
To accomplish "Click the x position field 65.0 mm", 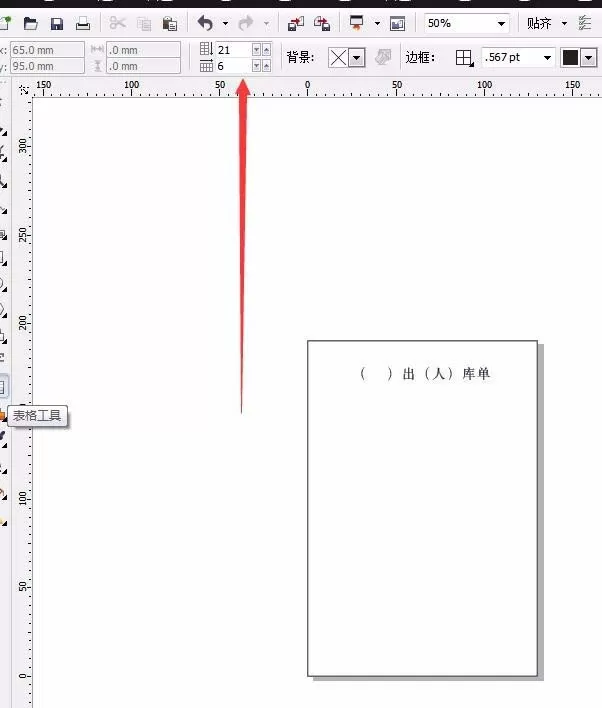I will pyautogui.click(x=47, y=50).
